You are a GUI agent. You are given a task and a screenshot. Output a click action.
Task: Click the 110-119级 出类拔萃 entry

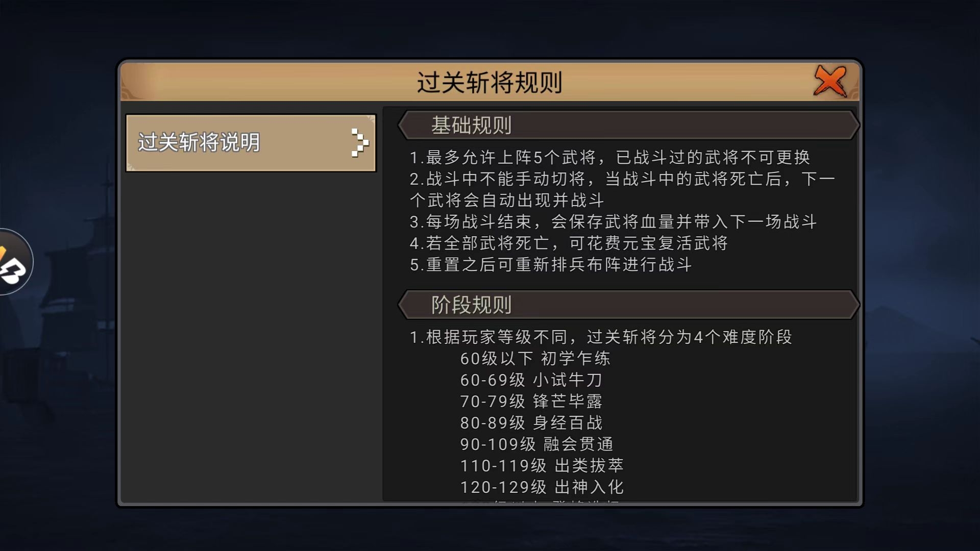tap(542, 465)
